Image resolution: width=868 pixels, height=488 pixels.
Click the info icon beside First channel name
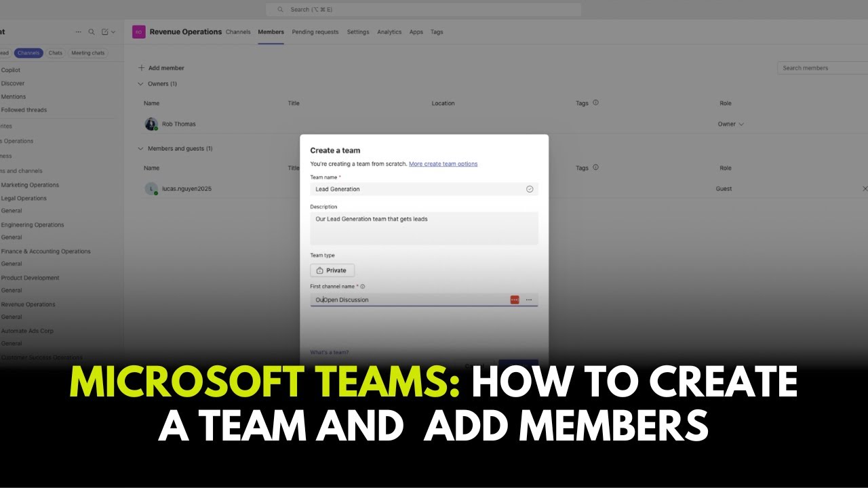[363, 287]
